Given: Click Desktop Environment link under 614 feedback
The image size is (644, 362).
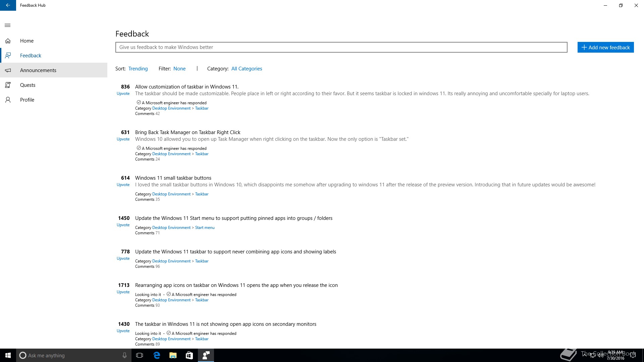Looking at the screenshot, I should pos(171,194).
